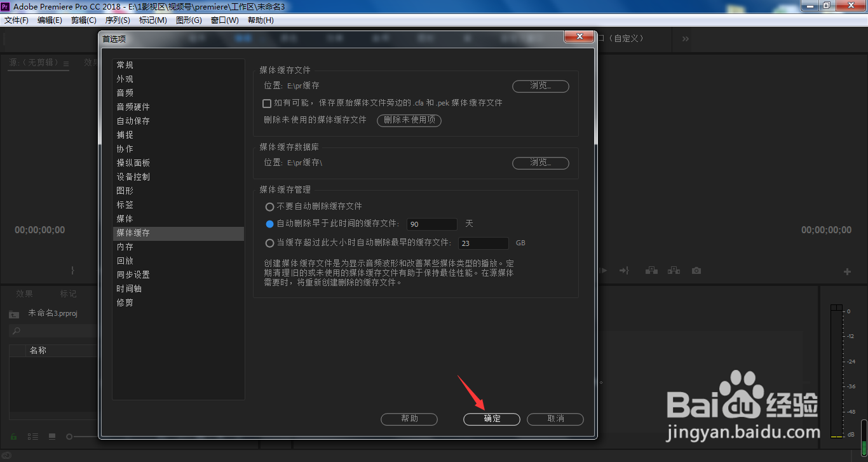Select 音频 category in preferences list
This screenshot has width=868, height=462.
[x=179, y=93]
